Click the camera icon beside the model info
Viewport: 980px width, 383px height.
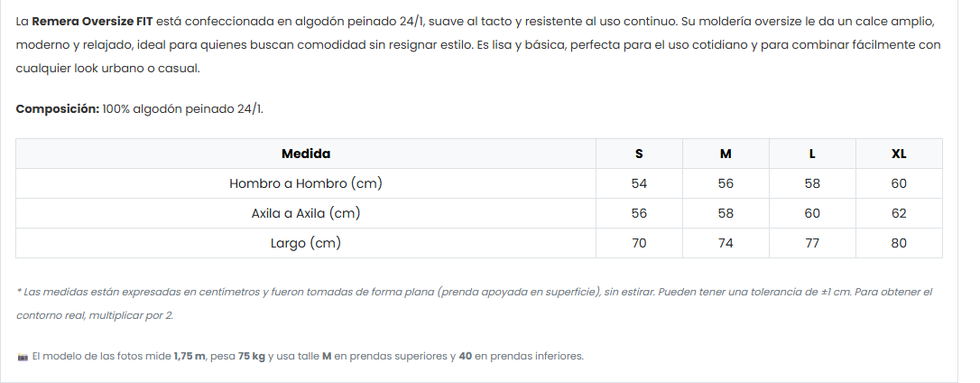coord(23,357)
